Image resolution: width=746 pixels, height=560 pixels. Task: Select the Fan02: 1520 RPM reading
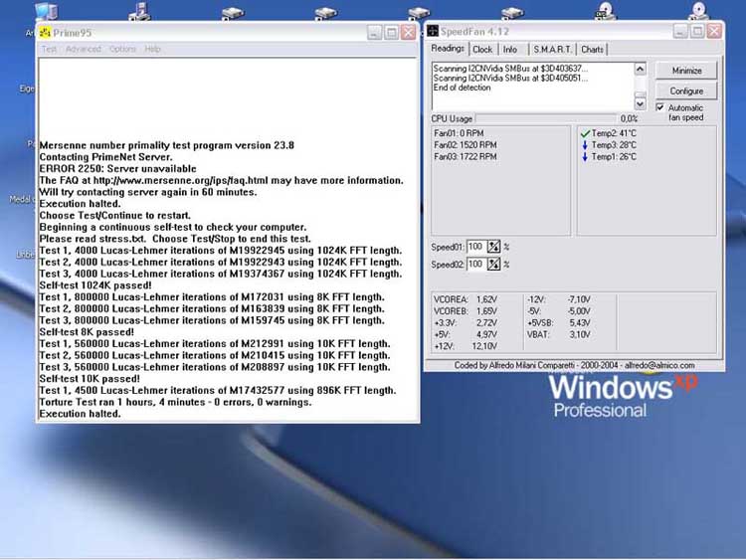point(466,144)
